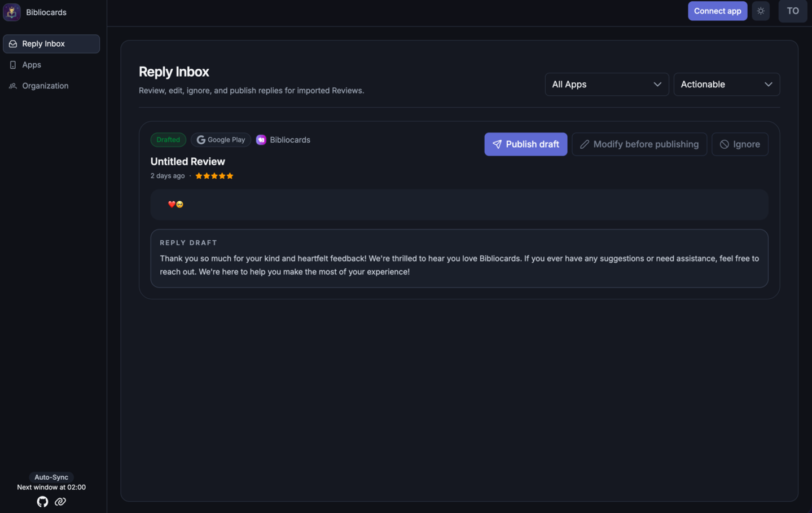Viewport: 812px width, 513px height.
Task: Click the Bibliocards logo icon in sidebar
Action: point(12,12)
